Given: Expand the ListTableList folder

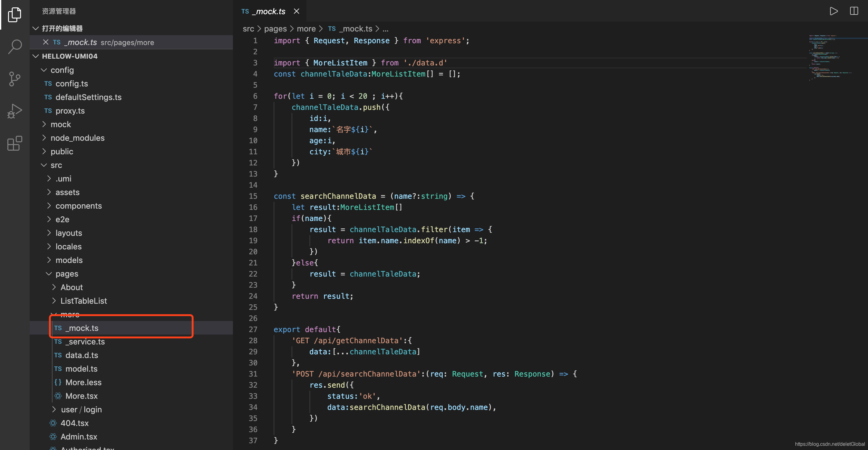Looking at the screenshot, I should pyautogui.click(x=54, y=301).
